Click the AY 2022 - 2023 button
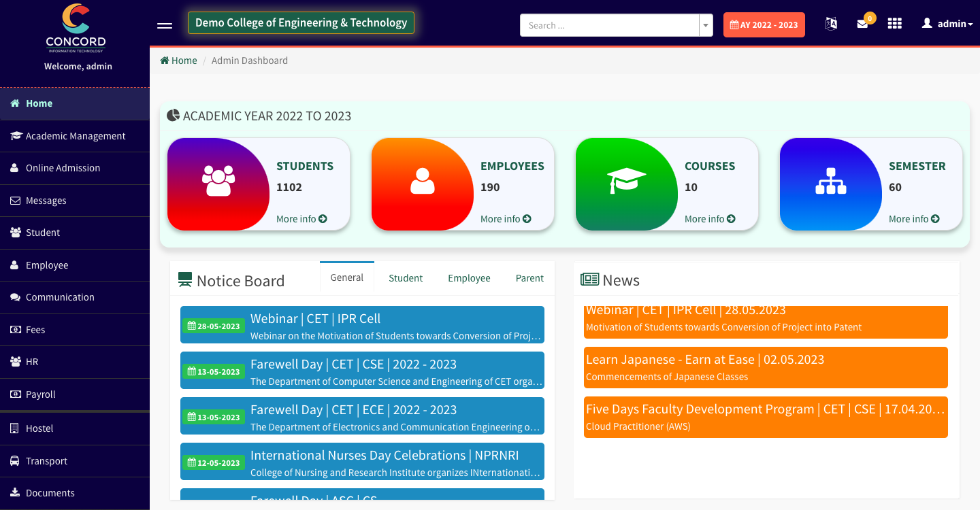The image size is (980, 510). pyautogui.click(x=764, y=25)
